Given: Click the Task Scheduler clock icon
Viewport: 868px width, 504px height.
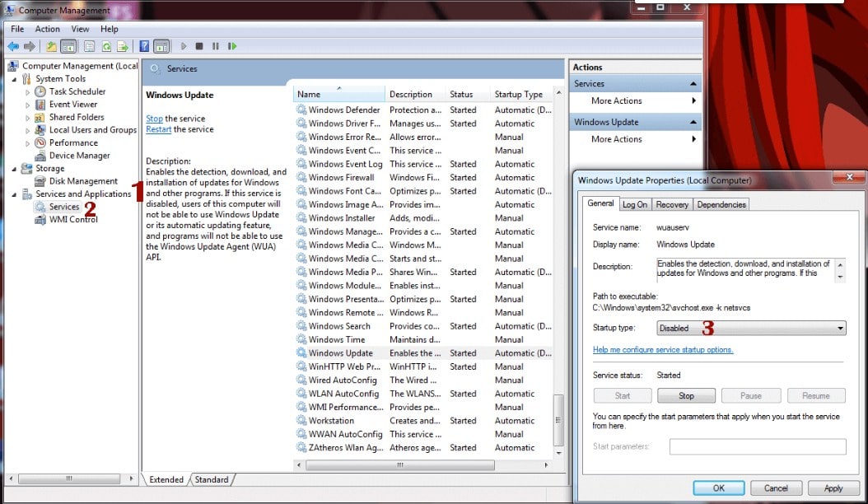Looking at the screenshot, I should coord(40,91).
